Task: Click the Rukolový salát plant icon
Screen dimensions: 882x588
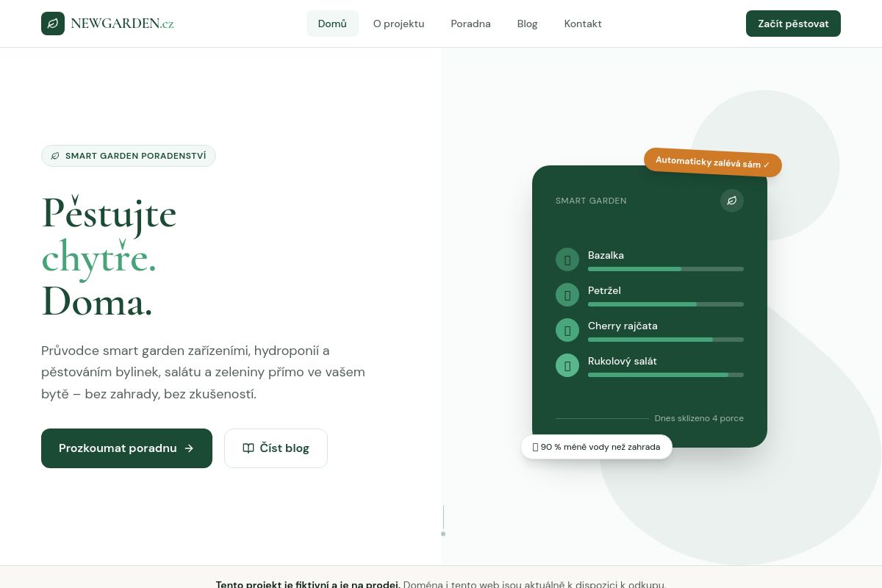Action: [567, 365]
